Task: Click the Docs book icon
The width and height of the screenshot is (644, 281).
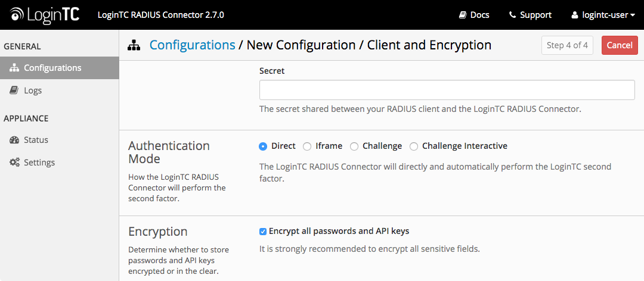Action: pyautogui.click(x=463, y=15)
